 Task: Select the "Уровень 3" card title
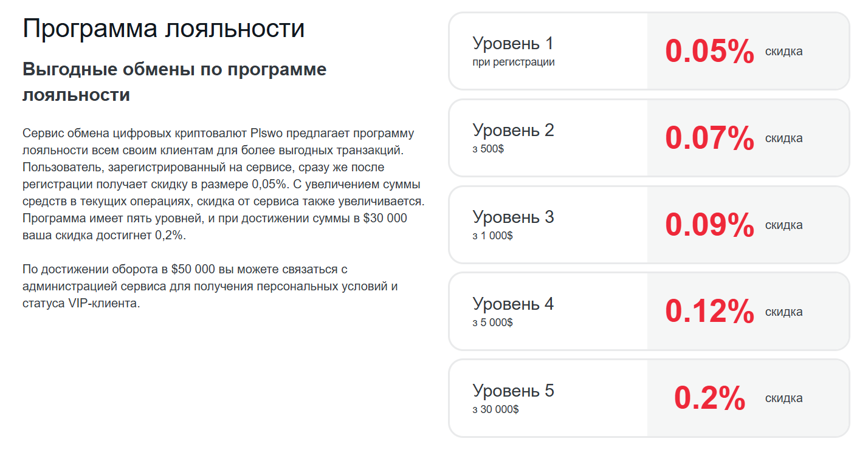(513, 217)
